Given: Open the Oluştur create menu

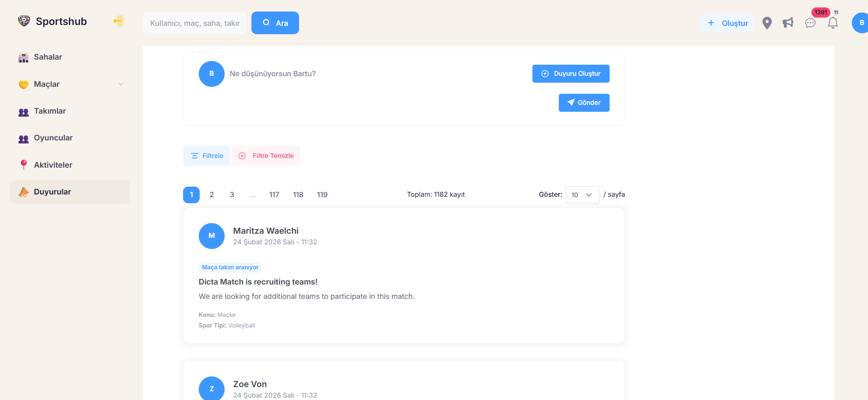Looking at the screenshot, I should pyautogui.click(x=727, y=23).
